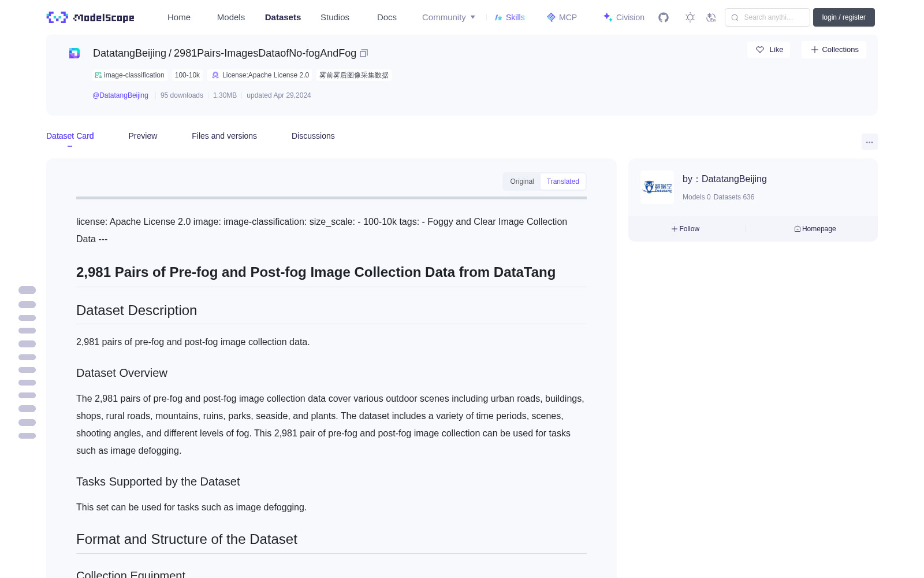Image resolution: width=924 pixels, height=578 pixels.
Task: Open the GitHub repository icon
Action: [664, 17]
